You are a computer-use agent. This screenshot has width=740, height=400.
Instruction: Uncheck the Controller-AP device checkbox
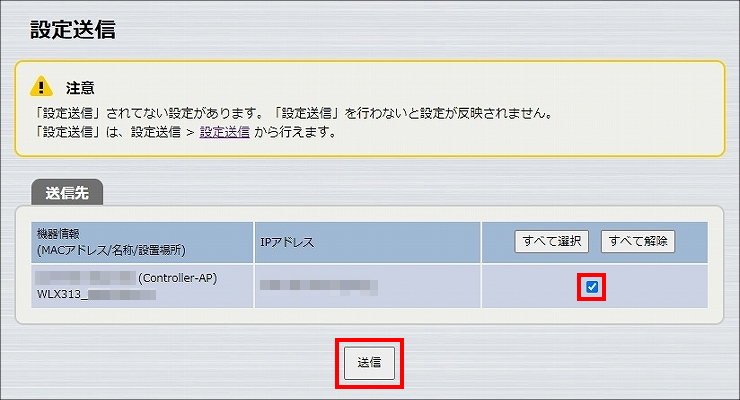[592, 287]
